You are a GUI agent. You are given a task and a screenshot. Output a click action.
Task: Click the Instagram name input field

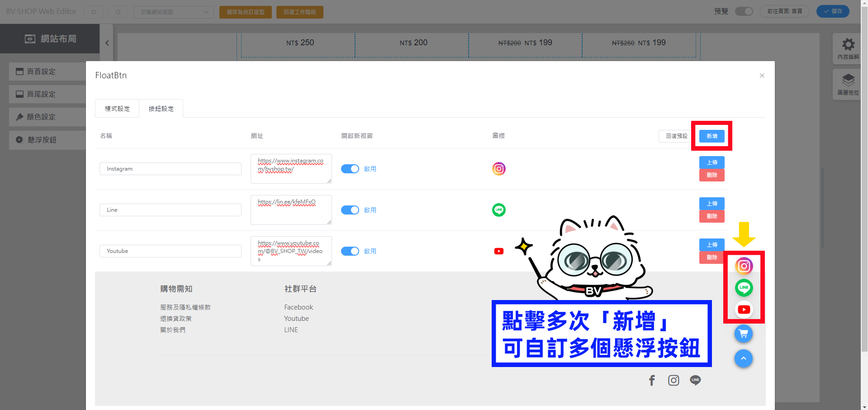(171, 169)
